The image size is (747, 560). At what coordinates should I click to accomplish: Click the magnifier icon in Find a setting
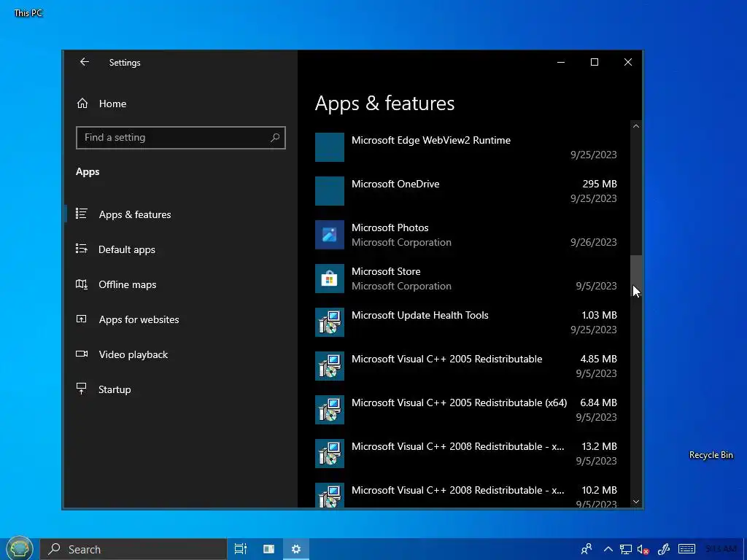coord(275,138)
